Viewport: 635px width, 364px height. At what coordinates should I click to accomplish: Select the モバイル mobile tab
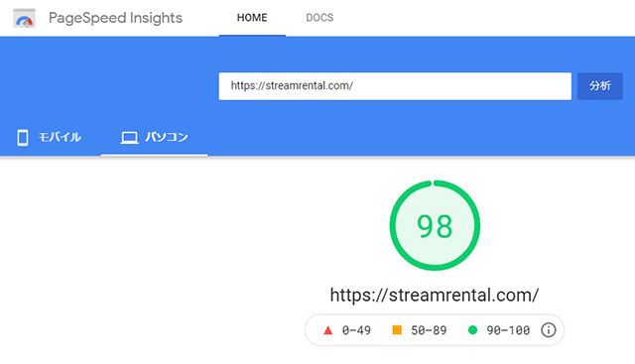[x=50, y=137]
